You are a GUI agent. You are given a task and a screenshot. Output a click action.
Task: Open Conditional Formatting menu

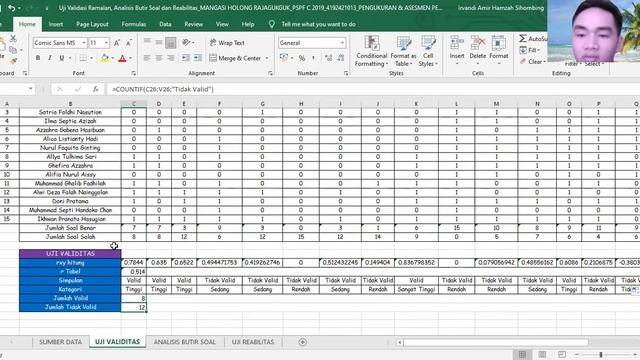tap(371, 51)
